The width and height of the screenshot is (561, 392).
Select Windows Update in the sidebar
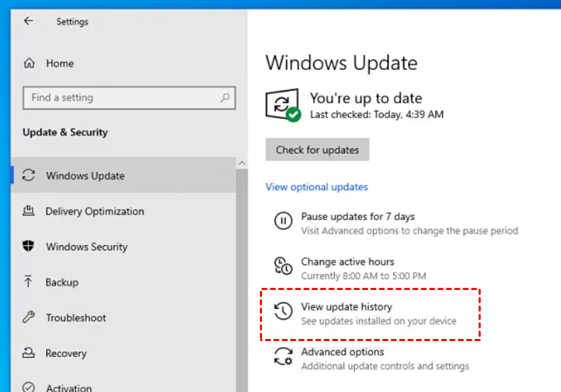click(124, 175)
